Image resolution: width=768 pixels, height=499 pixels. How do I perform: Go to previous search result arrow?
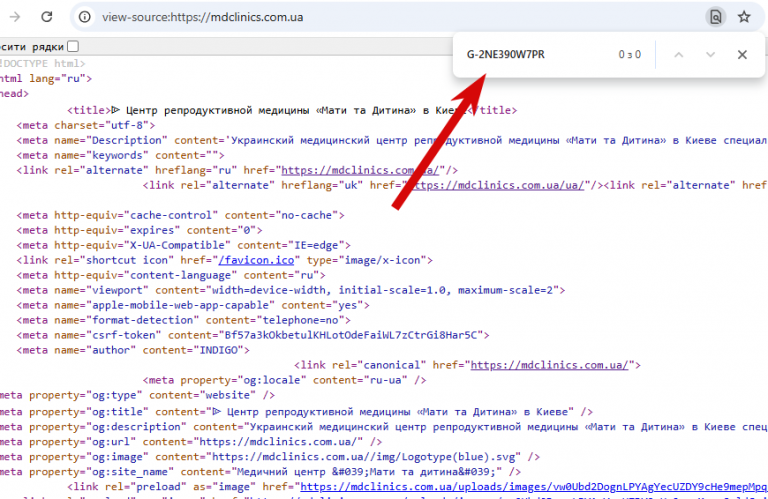(x=678, y=54)
